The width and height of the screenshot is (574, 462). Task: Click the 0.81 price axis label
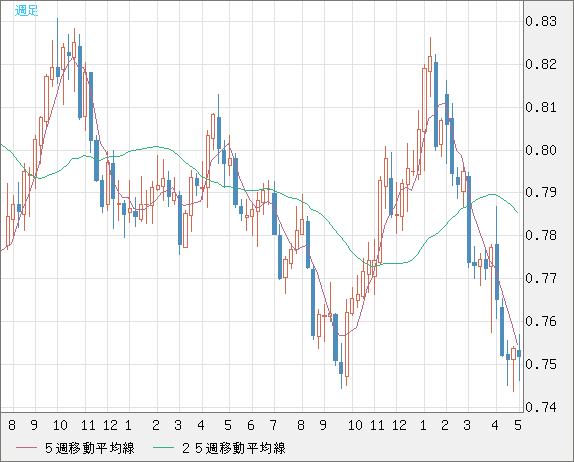(x=541, y=108)
